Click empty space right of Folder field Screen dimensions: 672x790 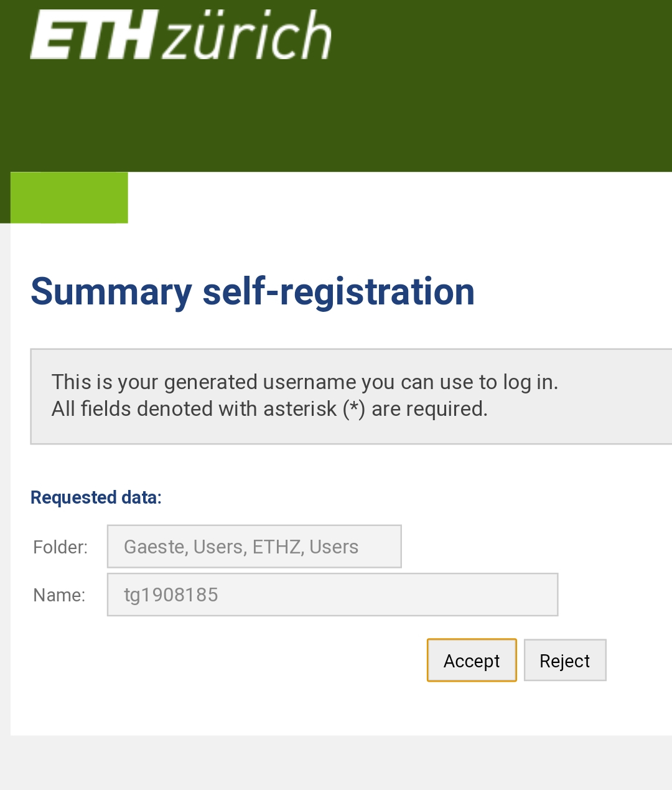point(535,547)
